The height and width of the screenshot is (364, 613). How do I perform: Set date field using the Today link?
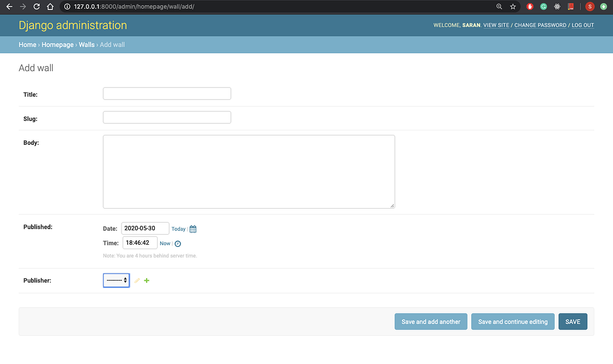178,229
